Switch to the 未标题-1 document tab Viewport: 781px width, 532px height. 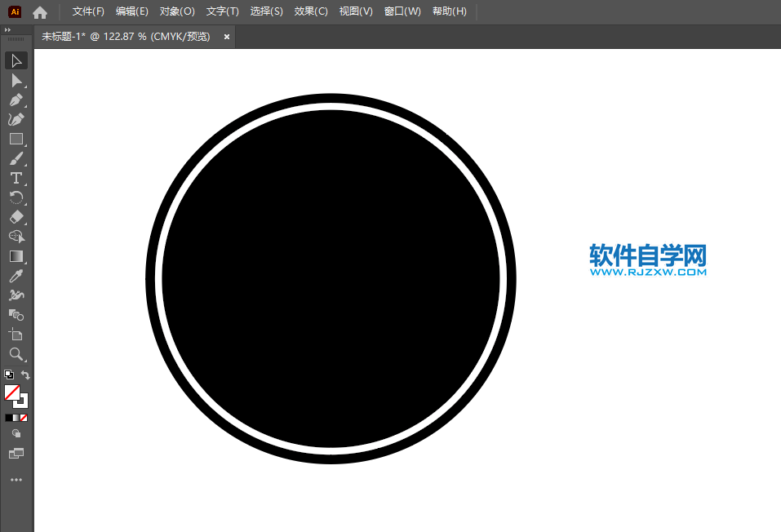click(x=122, y=37)
